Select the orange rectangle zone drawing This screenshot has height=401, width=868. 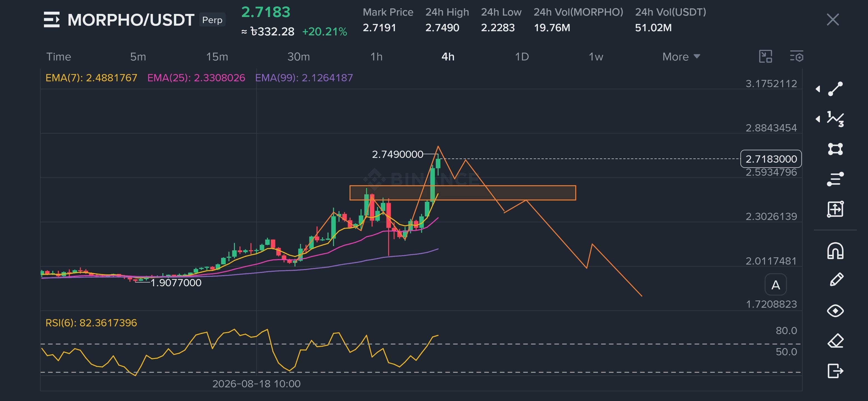click(463, 193)
